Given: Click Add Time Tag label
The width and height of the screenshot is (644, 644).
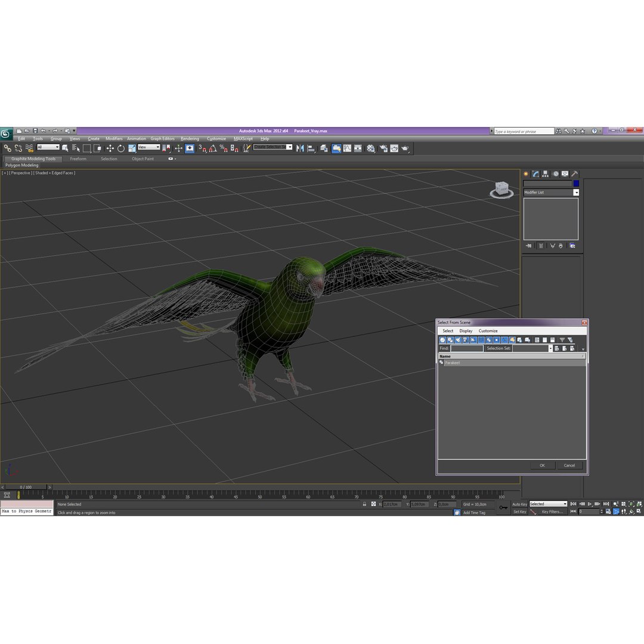Looking at the screenshot, I should pos(474,513).
